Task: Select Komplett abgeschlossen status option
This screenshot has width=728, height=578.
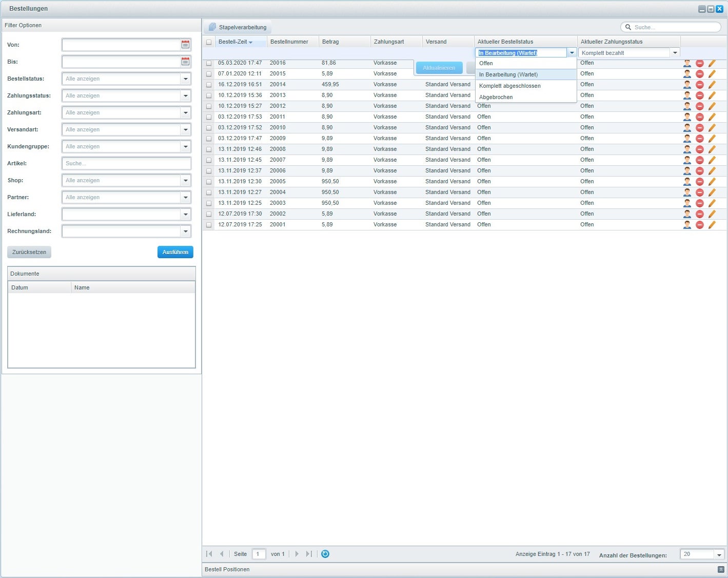Action: click(x=526, y=86)
